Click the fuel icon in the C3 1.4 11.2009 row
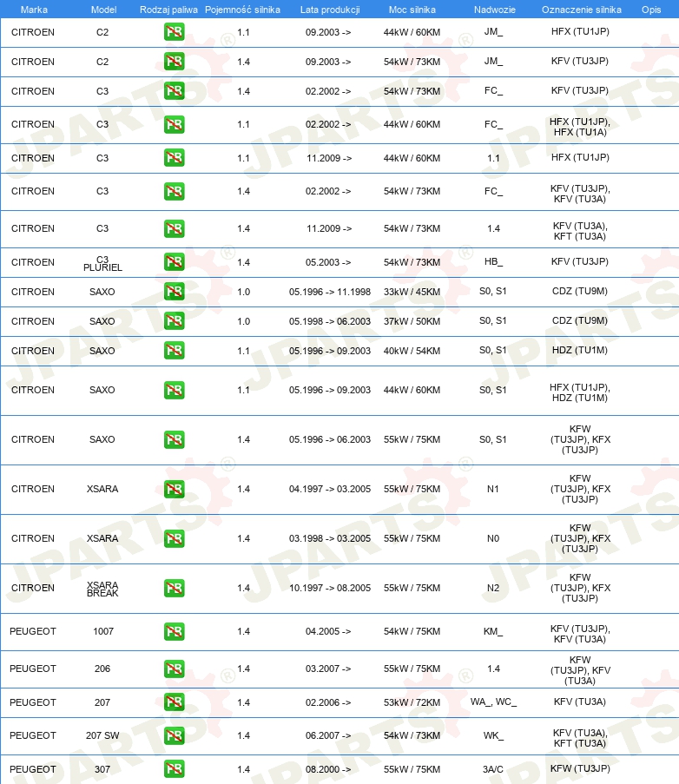This screenshot has height=784, width=679. [x=174, y=228]
